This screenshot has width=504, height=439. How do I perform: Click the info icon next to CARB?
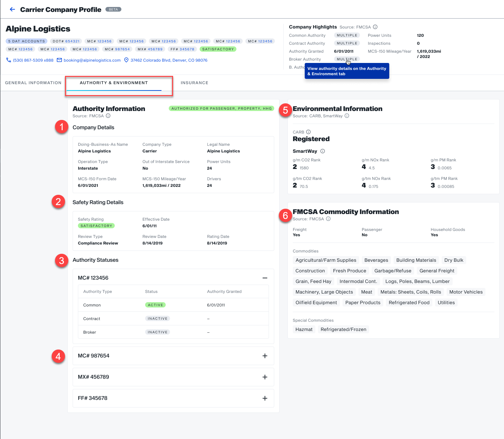click(308, 132)
